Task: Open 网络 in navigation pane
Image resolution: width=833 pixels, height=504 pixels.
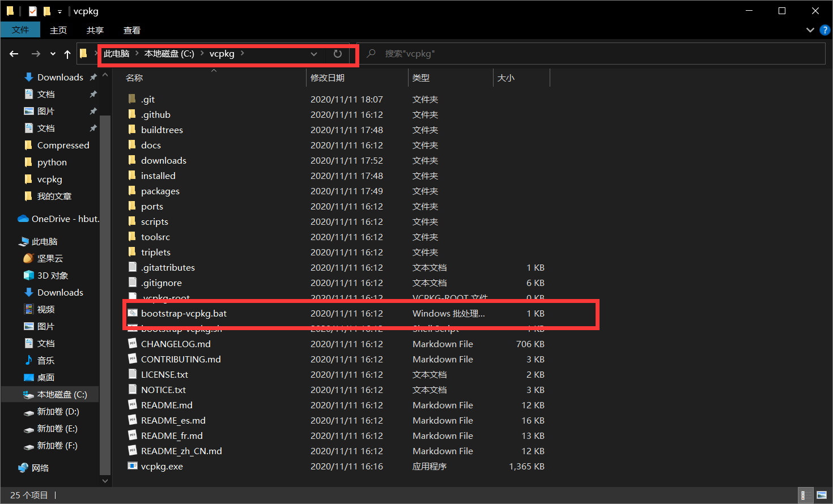Action: point(40,468)
